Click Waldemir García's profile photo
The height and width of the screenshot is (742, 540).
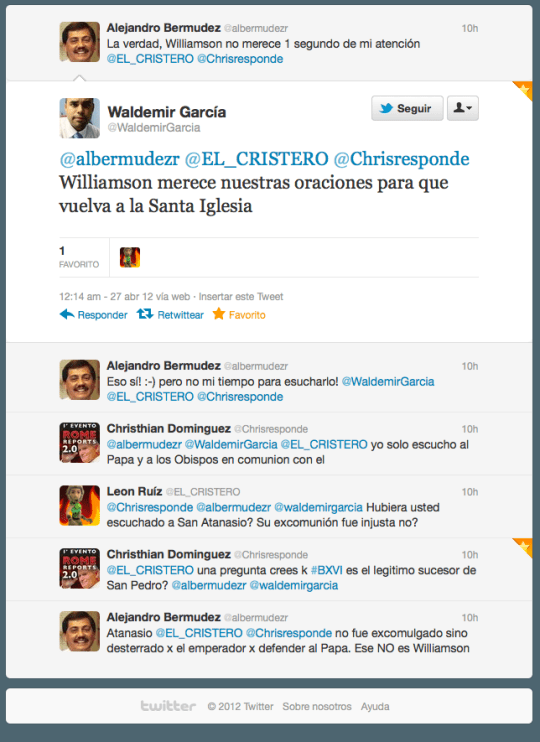pyautogui.click(x=80, y=118)
